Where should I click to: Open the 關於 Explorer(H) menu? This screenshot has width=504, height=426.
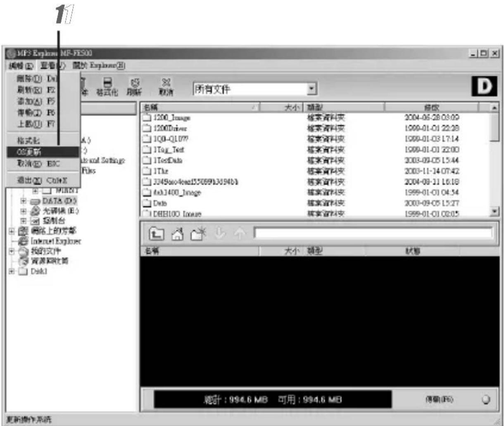99,66
